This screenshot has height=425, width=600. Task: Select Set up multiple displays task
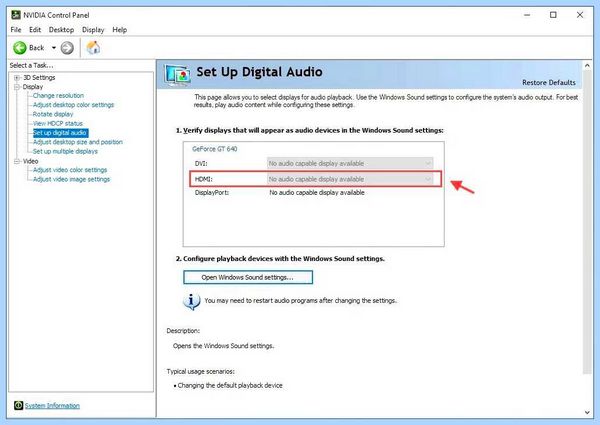[65, 151]
